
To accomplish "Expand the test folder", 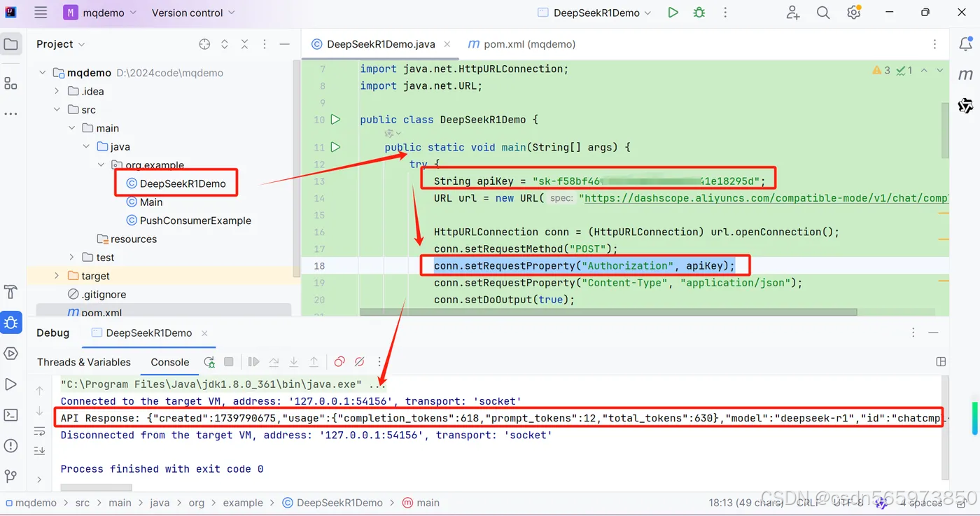I will pos(72,258).
